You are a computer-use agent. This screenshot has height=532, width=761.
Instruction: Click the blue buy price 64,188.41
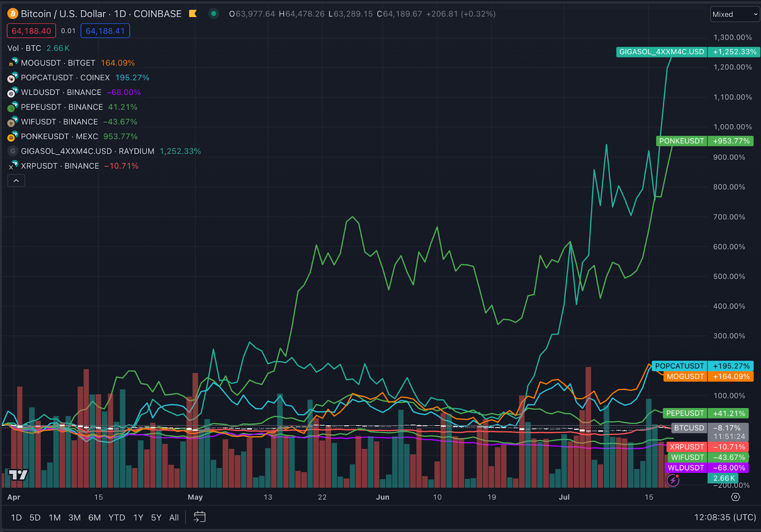point(105,31)
